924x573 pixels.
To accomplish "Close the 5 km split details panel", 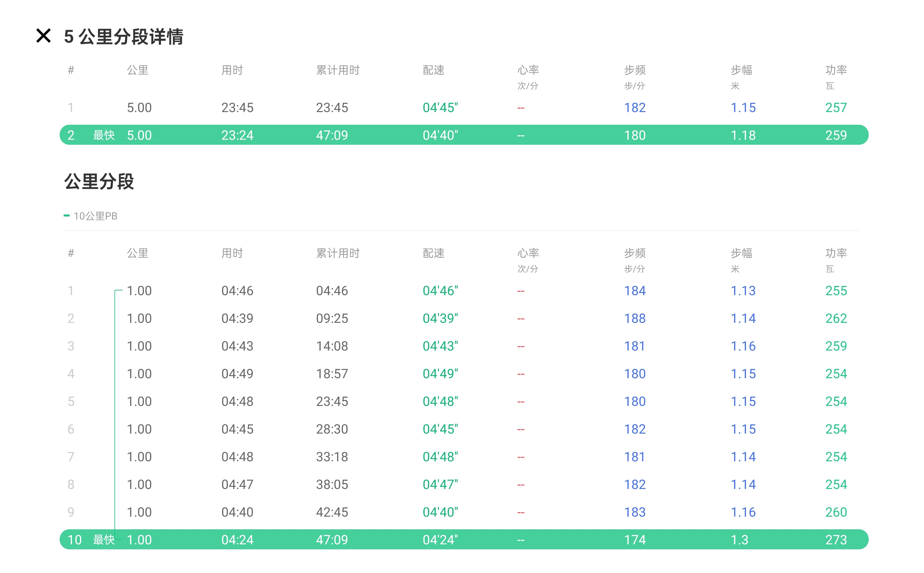I will coord(43,36).
